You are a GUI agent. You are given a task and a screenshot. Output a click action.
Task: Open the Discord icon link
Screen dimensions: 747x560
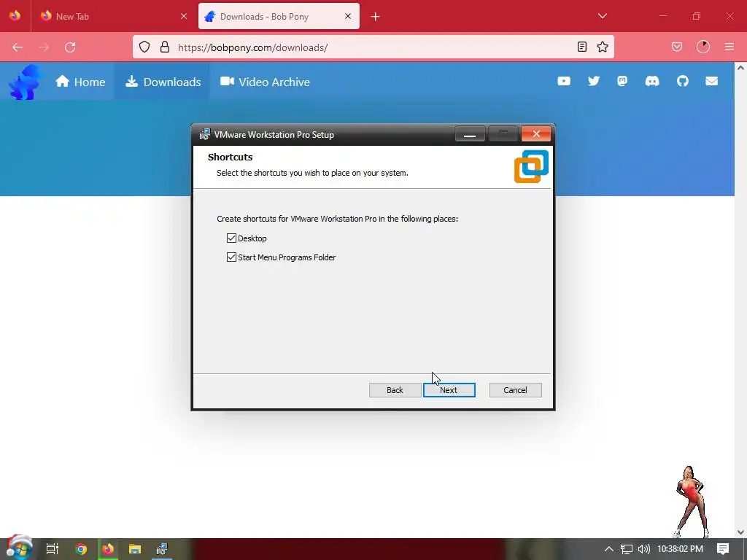click(651, 81)
